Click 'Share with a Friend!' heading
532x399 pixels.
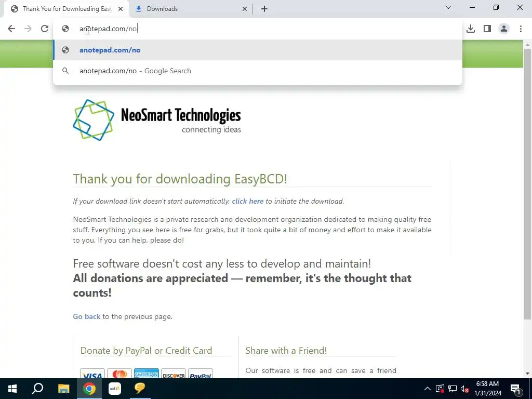286,351
